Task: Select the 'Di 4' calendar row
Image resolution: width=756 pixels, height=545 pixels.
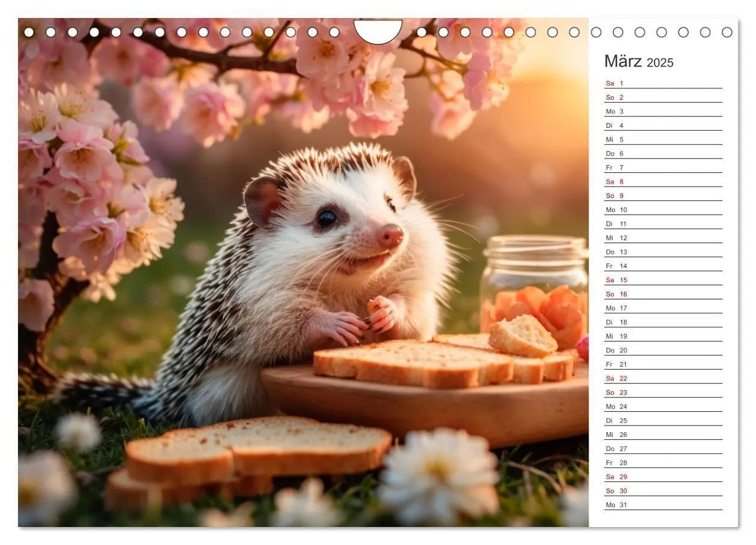Action: click(x=663, y=125)
